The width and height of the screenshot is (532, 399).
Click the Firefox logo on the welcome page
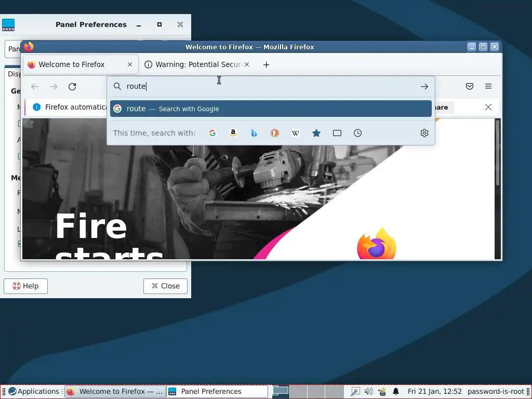(377, 244)
